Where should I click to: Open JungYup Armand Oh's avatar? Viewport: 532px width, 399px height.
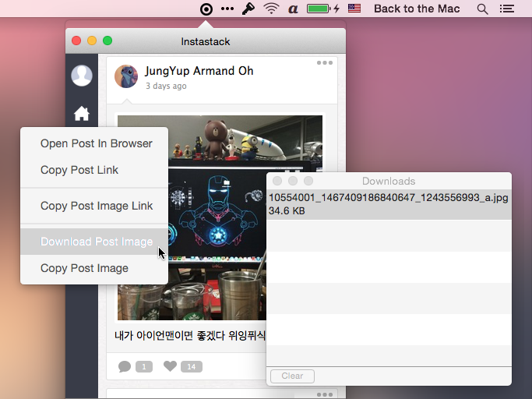point(126,76)
